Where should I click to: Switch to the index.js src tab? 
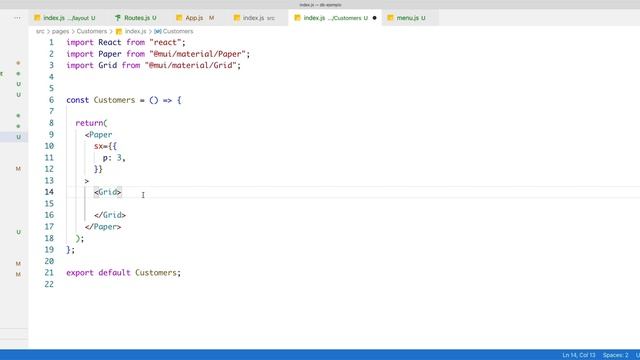click(x=254, y=18)
